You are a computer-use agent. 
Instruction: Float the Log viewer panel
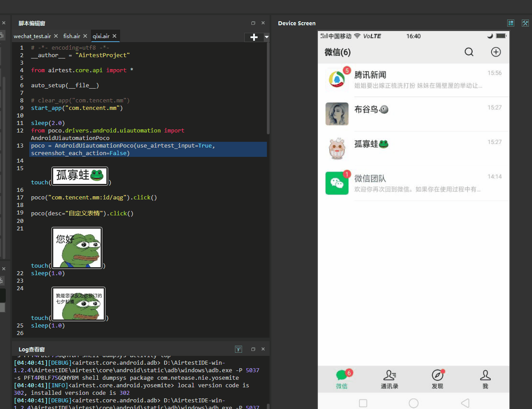pyautogui.click(x=253, y=349)
